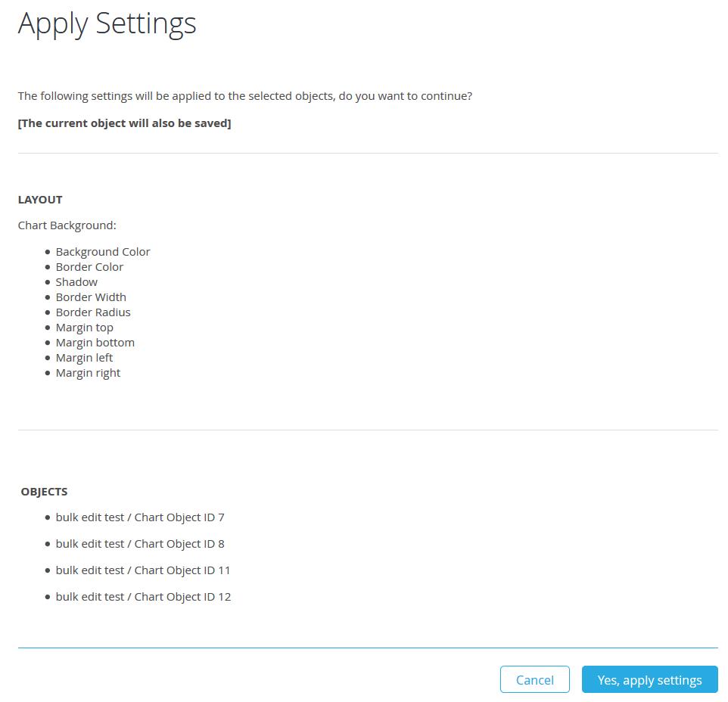
Task: Select the Margin bottom entry
Action: 95,343
